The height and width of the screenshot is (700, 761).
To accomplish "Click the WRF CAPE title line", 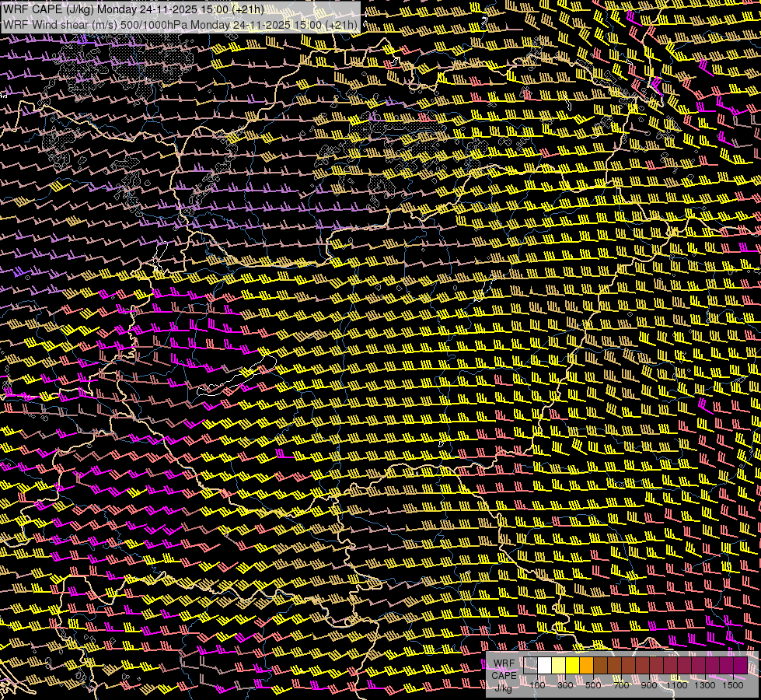I will 133,9.
